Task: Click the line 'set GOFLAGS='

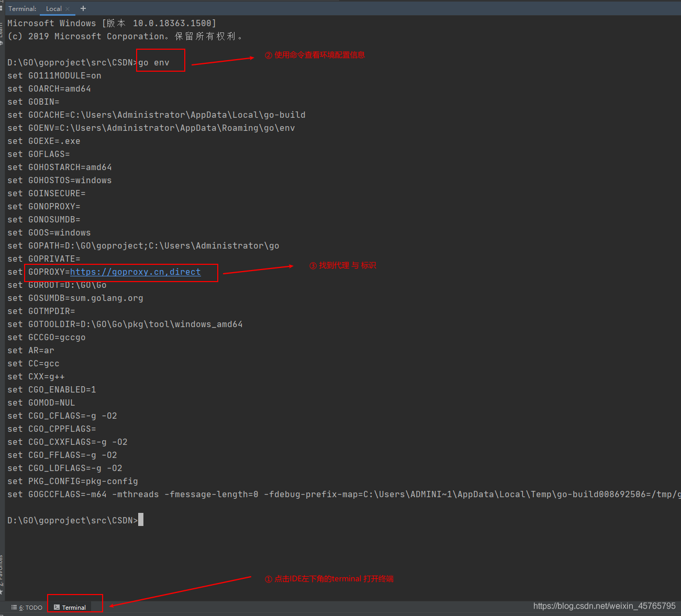Action: (x=39, y=154)
